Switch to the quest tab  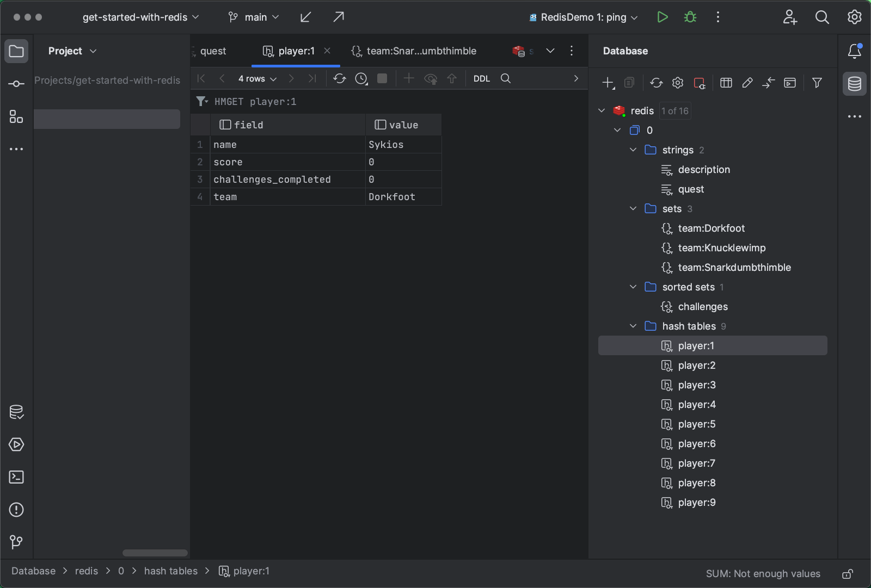pyautogui.click(x=213, y=51)
